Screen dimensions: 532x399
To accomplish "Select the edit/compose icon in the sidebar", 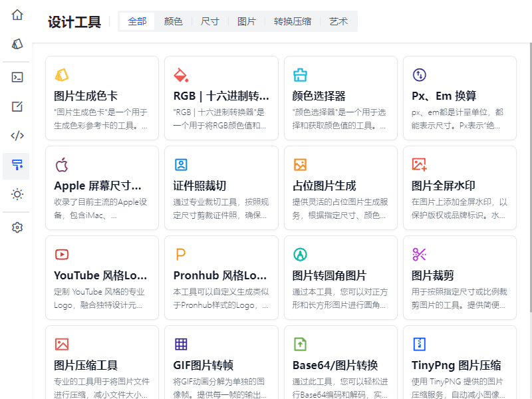I will click(x=16, y=106).
